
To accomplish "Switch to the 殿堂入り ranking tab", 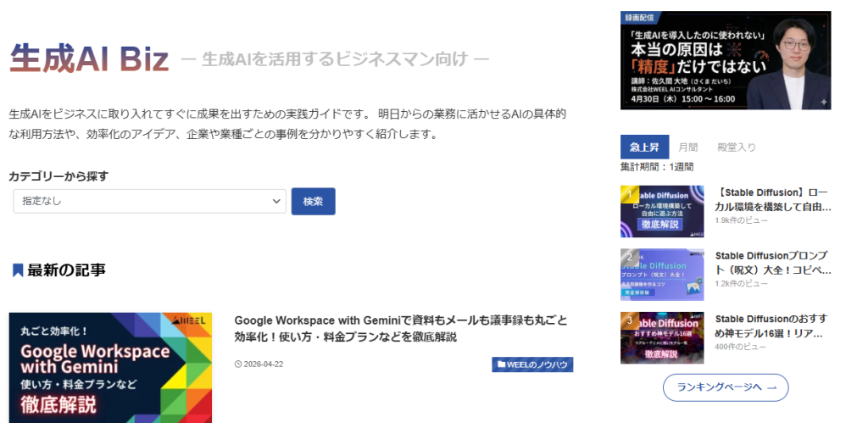I will point(737,147).
